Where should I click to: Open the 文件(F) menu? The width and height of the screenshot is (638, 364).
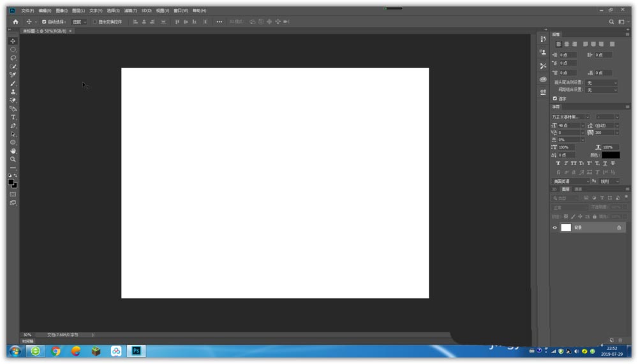point(27,11)
